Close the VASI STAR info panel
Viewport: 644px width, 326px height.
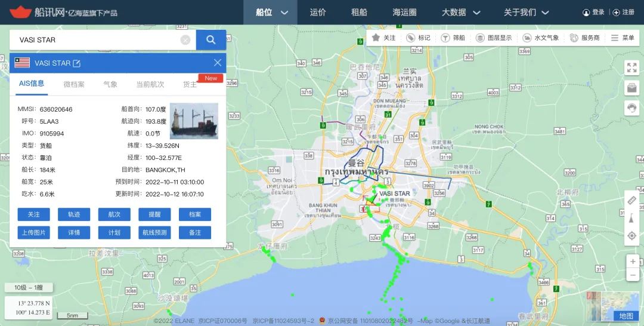click(218, 63)
